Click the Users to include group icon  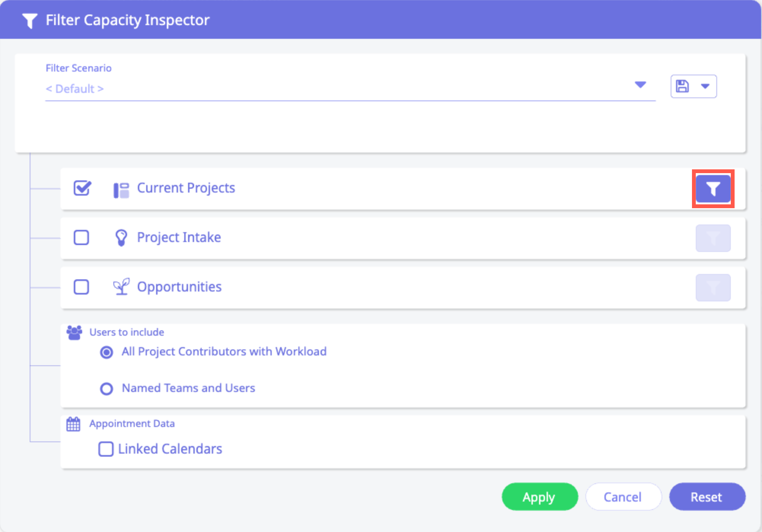[x=74, y=333]
